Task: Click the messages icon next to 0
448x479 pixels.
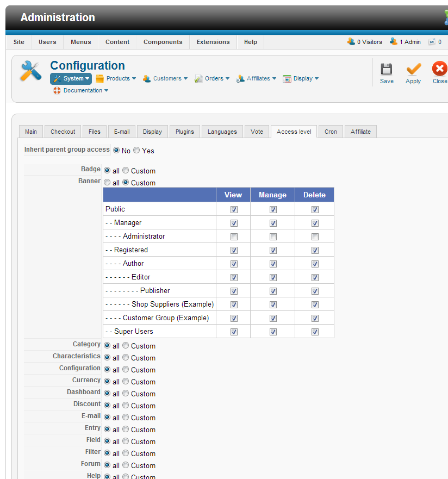Action: point(432,42)
